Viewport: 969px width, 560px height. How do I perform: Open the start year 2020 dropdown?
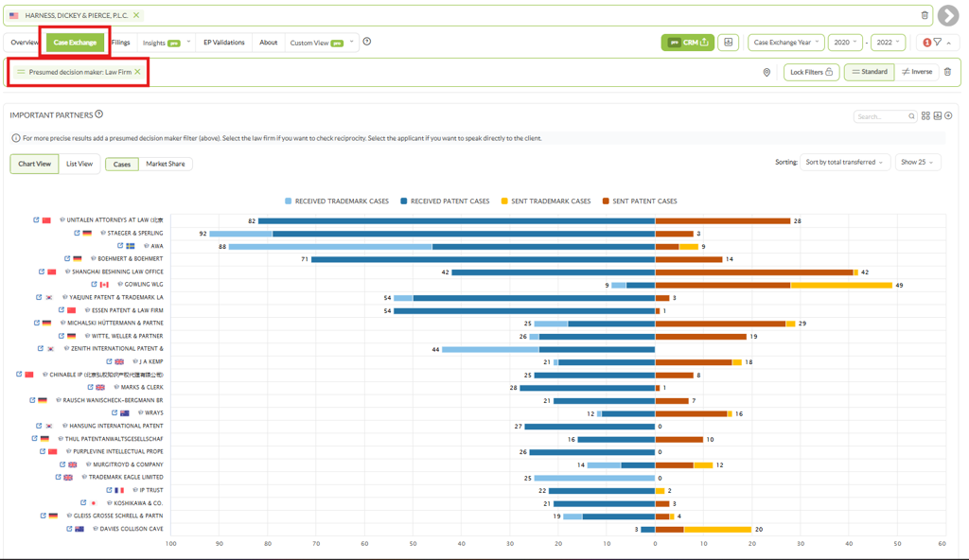pyautogui.click(x=845, y=42)
